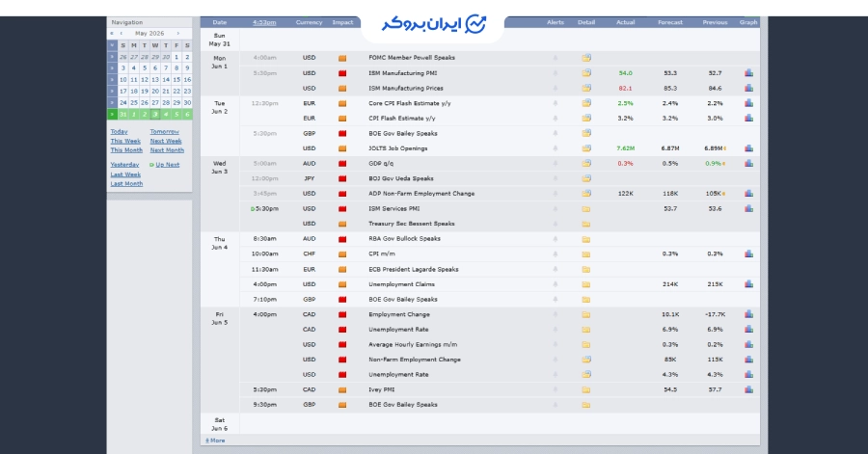
Task: Open the Next Week link
Action: pos(166,141)
